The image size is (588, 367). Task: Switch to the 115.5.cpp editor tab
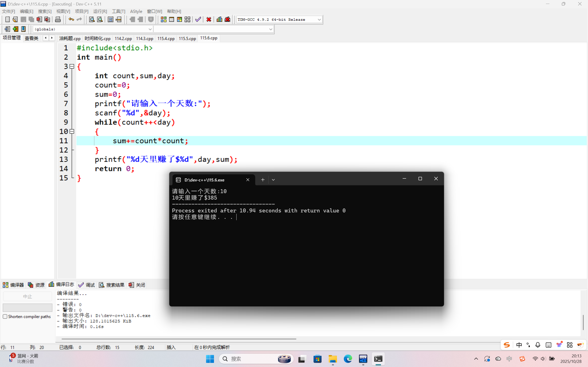coord(187,38)
